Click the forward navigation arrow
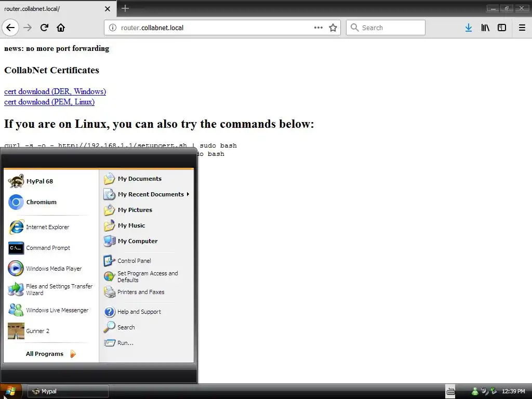 point(28,28)
